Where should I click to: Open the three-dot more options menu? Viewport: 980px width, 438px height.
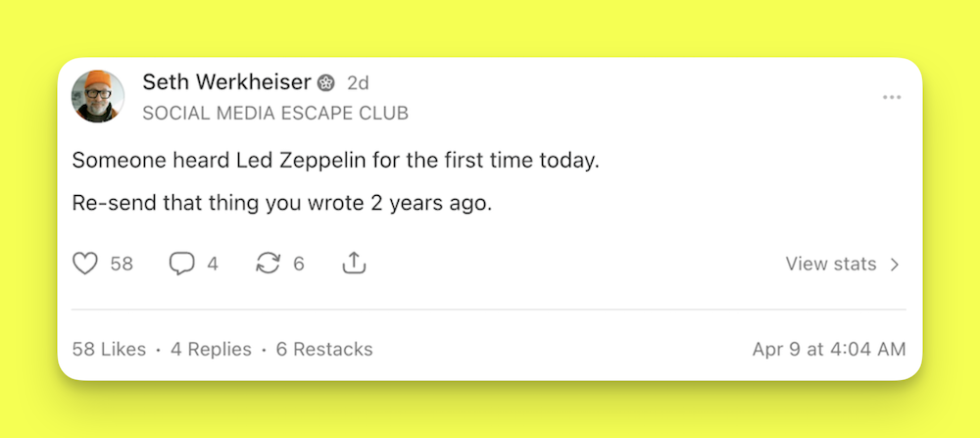(x=891, y=97)
